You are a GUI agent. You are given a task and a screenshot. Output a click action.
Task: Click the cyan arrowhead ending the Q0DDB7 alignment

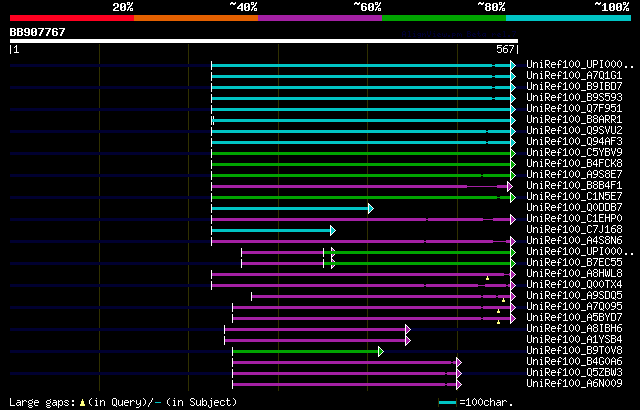point(371,208)
